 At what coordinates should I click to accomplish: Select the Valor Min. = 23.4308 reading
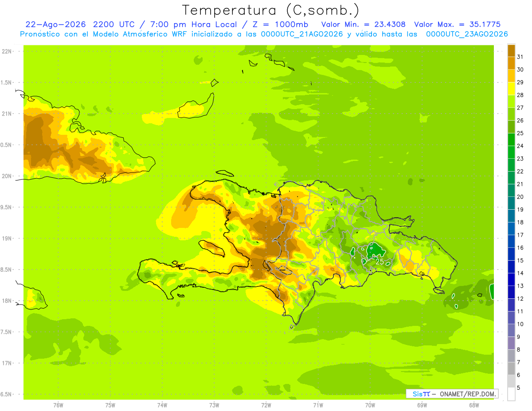tap(363, 24)
